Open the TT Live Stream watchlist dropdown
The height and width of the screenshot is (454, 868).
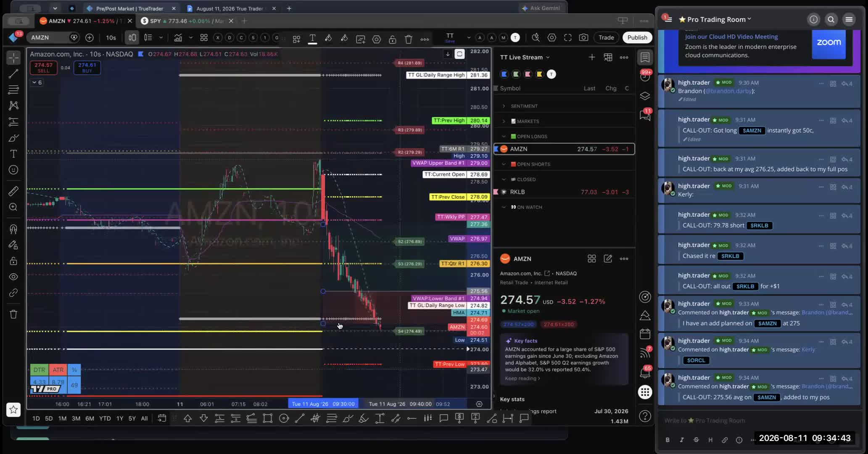(525, 57)
